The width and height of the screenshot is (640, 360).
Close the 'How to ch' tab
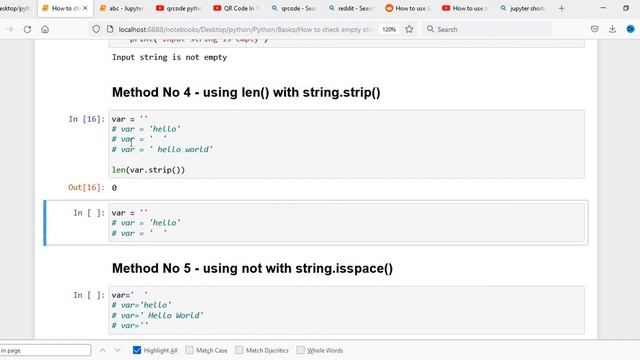[85, 8]
